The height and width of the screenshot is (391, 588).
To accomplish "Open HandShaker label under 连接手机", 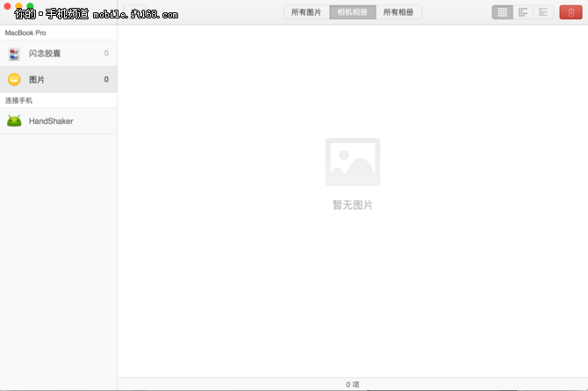I will [51, 121].
